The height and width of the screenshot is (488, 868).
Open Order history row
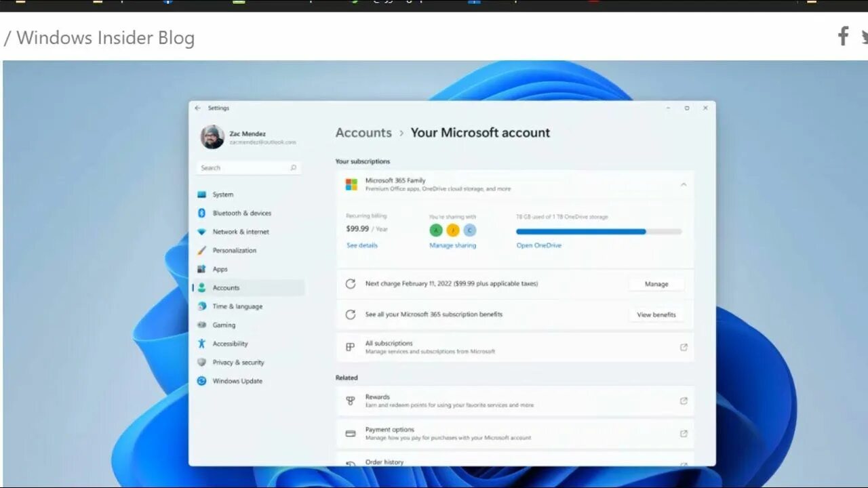click(515, 460)
